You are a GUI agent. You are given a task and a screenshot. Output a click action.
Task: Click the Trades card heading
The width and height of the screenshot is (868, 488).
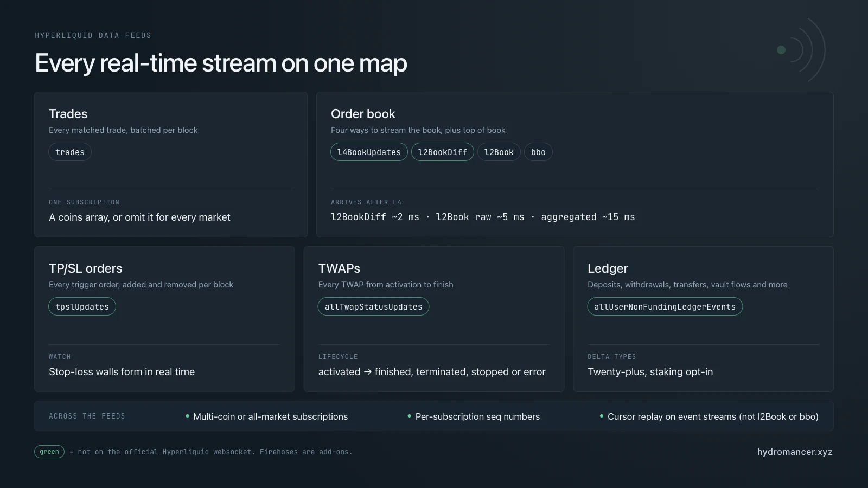[x=68, y=114]
